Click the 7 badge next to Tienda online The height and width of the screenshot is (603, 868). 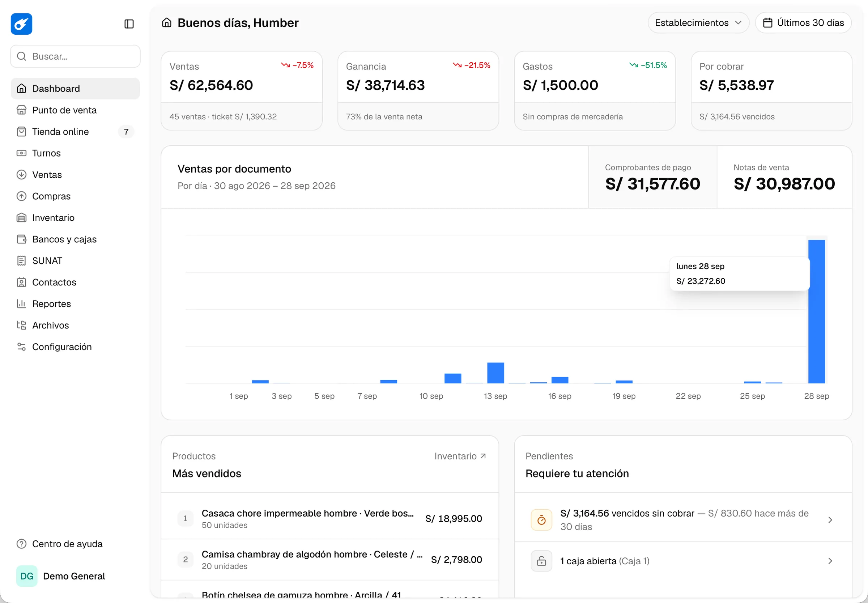point(126,131)
